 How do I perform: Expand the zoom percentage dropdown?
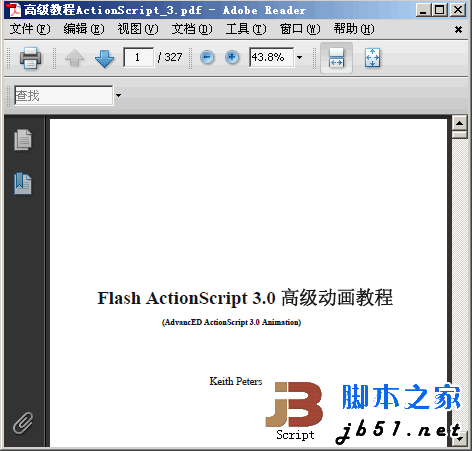click(300, 57)
